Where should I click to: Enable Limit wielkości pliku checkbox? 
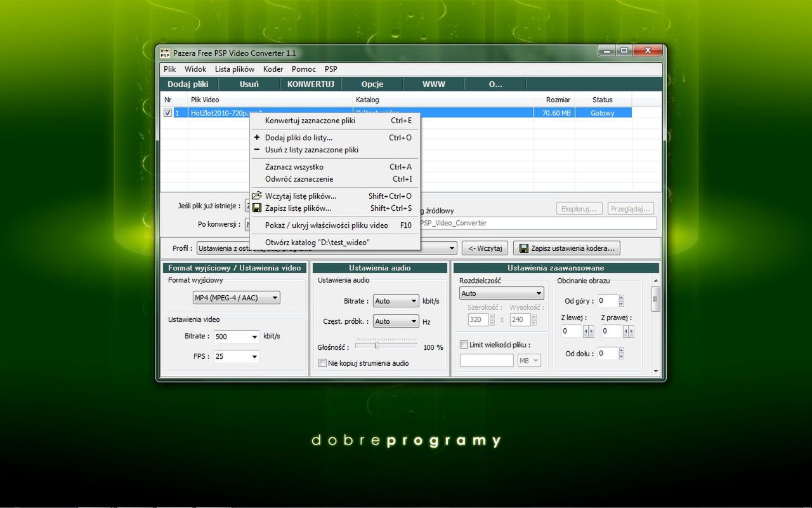[464, 345]
